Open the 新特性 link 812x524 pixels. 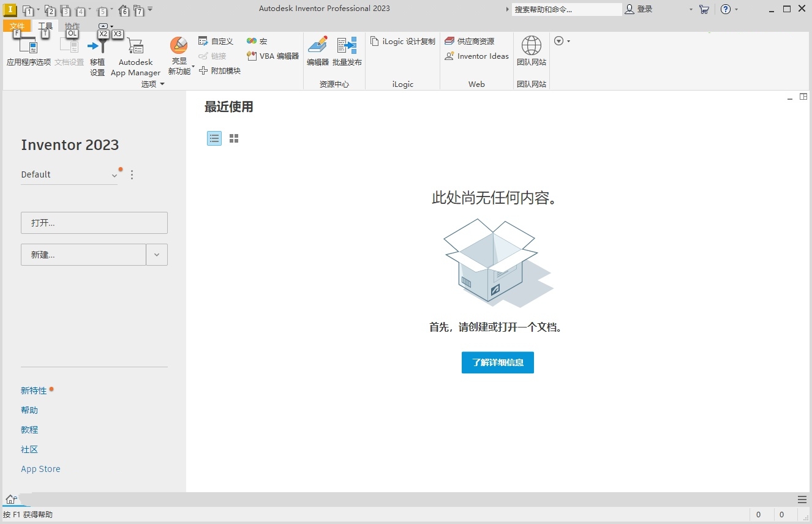[34, 391]
